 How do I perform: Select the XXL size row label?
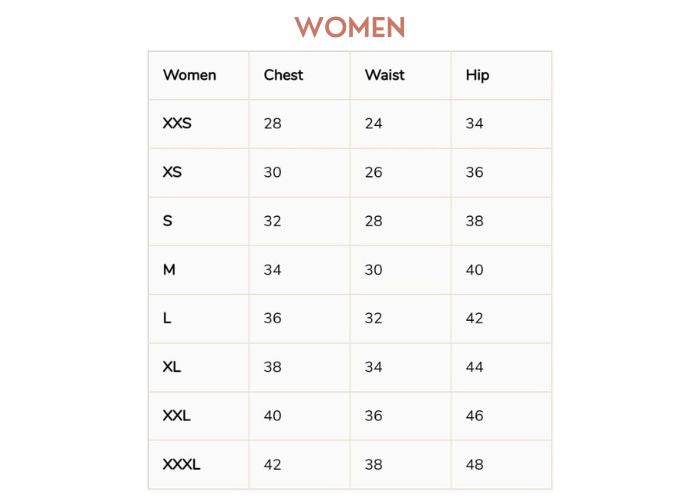point(176,415)
